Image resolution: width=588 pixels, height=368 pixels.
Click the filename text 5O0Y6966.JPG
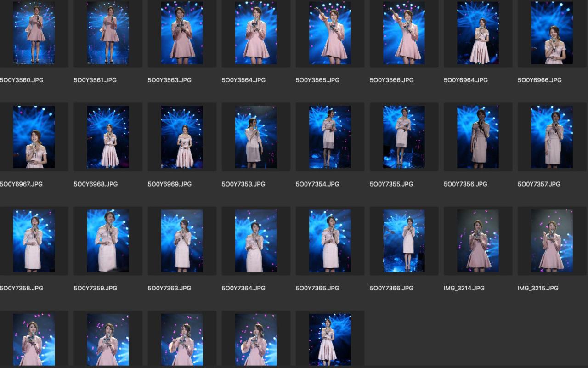[539, 80]
